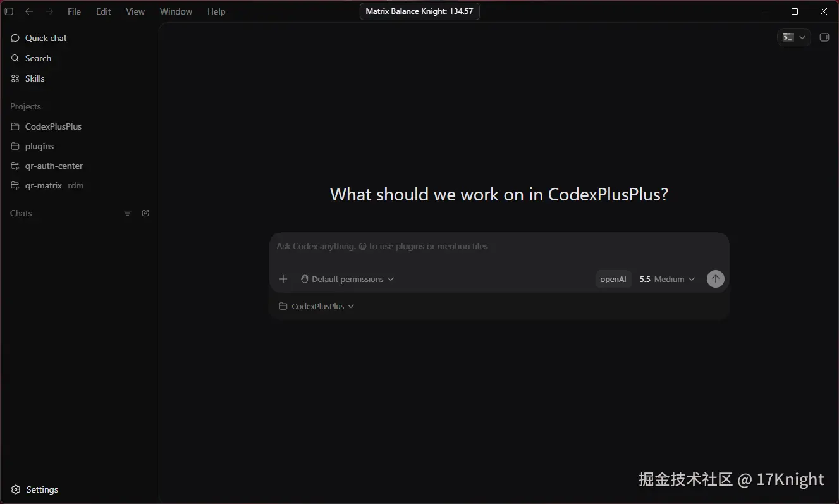Open the Help menu

[x=216, y=11]
